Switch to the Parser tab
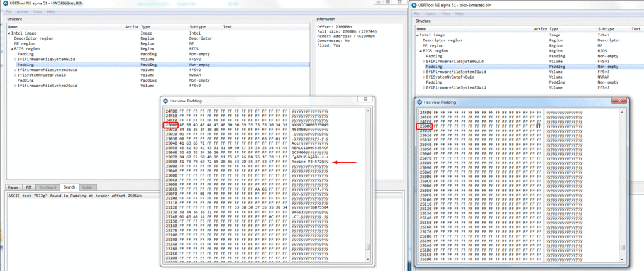The width and height of the screenshot is (644, 271). (x=13, y=187)
